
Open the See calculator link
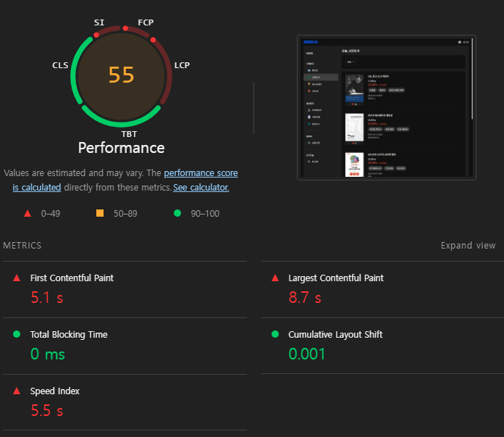pos(201,187)
